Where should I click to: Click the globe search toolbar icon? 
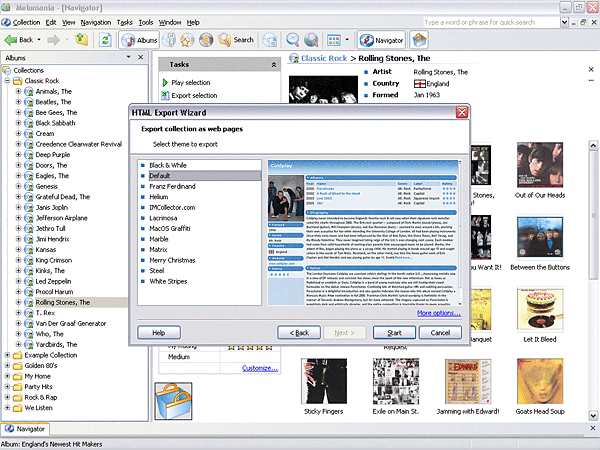coord(311,40)
